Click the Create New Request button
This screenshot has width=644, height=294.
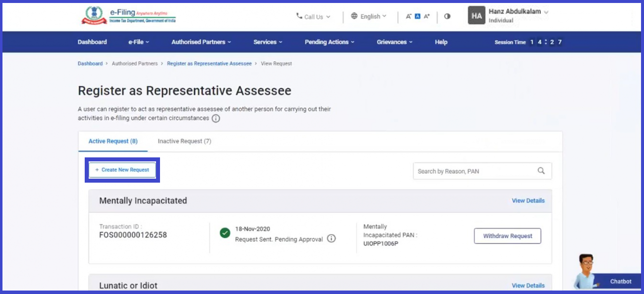pos(122,170)
